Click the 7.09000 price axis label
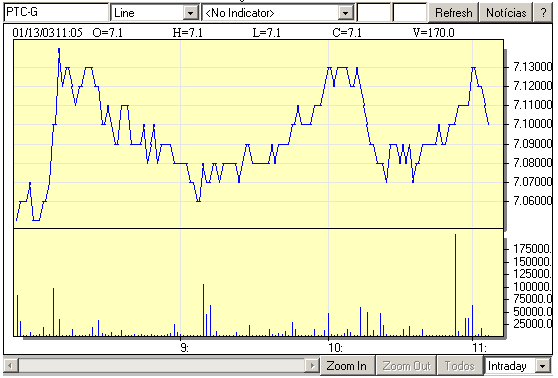This screenshot has height=378, width=558. 532,143
